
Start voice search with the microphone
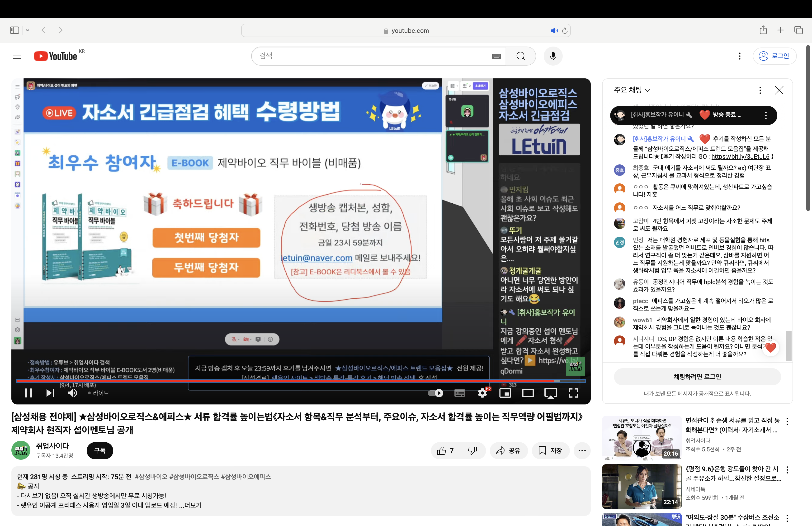553,56
